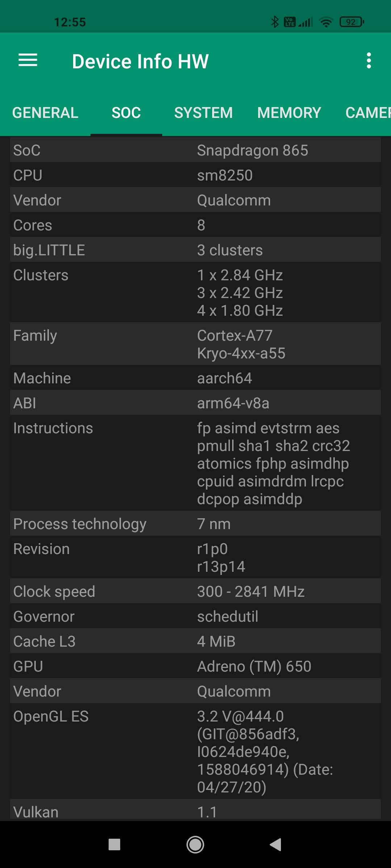Switch to the GENERAL tab
Image resolution: width=391 pixels, height=868 pixels.
pos(45,113)
